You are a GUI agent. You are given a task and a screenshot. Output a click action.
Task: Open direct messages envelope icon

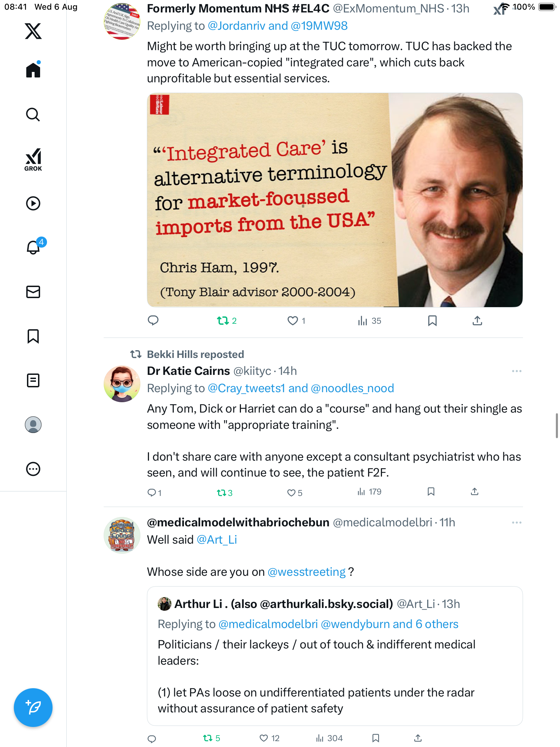pyautogui.click(x=33, y=292)
